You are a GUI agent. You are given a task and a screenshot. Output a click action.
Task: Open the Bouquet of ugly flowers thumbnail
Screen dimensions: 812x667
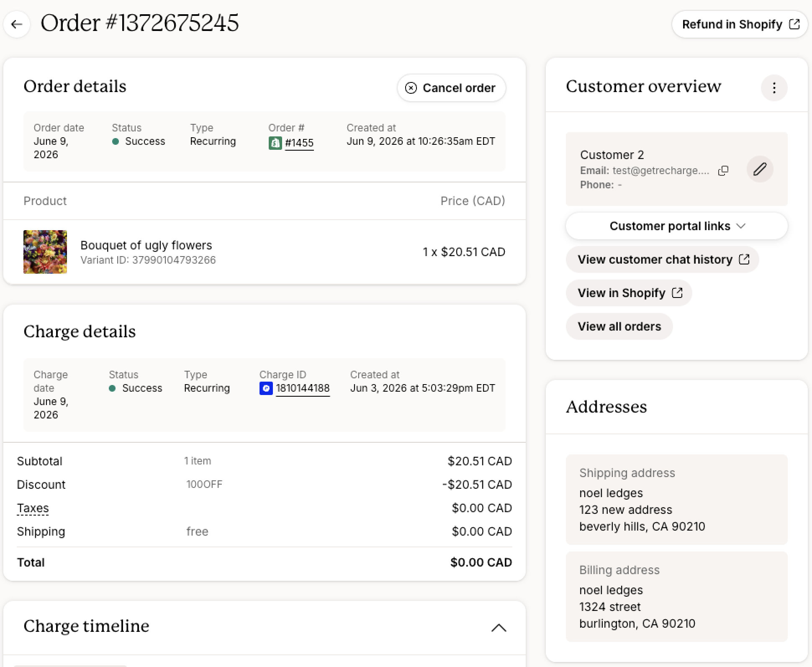click(45, 252)
